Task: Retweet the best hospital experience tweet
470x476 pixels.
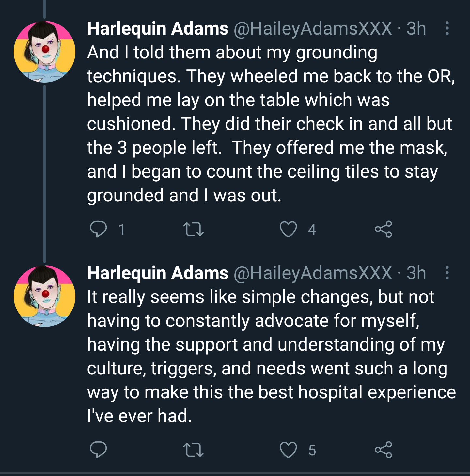Action: (x=193, y=450)
